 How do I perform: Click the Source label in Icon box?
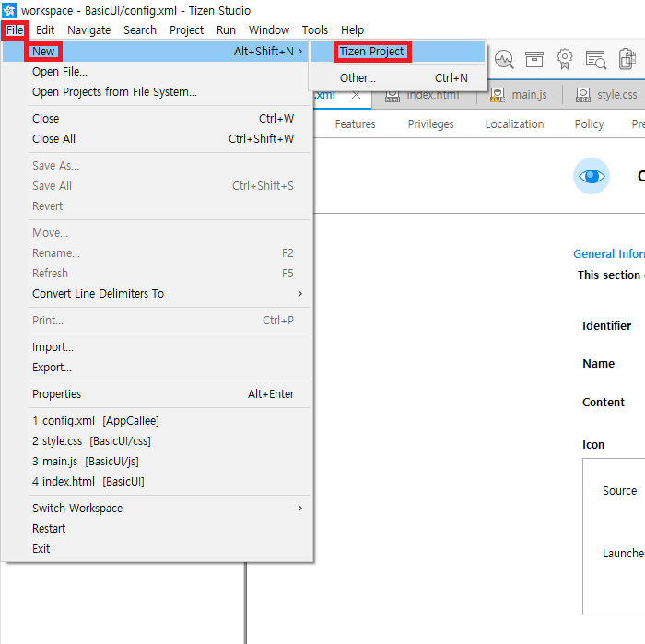point(619,491)
